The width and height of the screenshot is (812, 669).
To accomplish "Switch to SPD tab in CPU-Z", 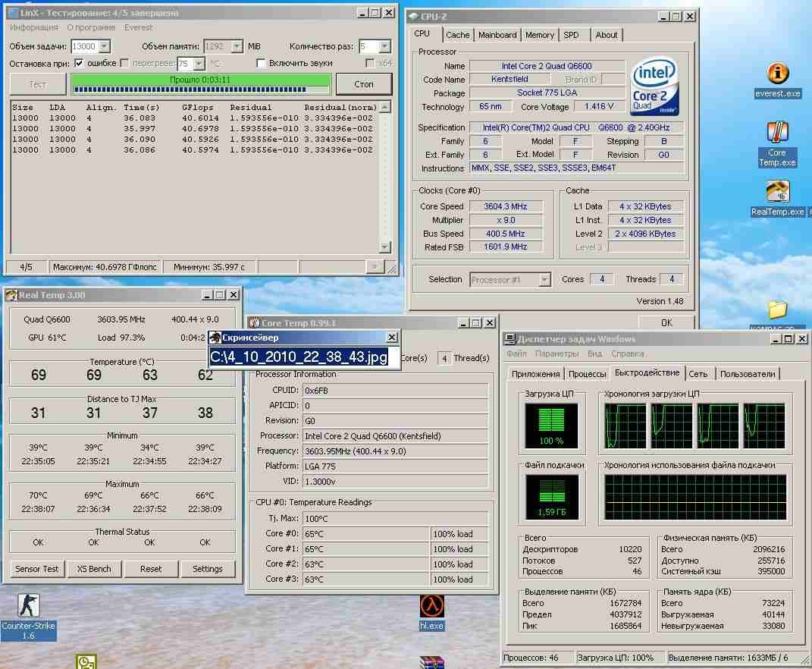I will click(571, 35).
